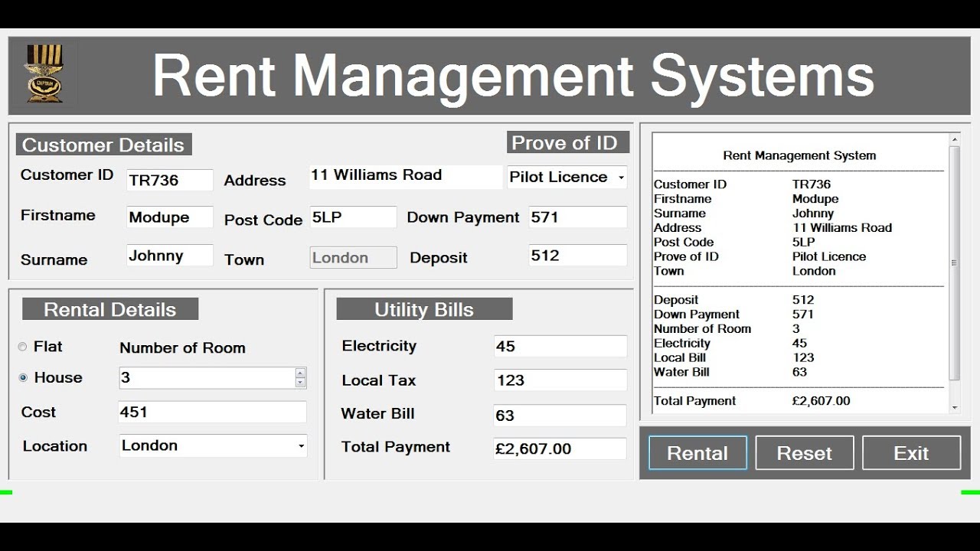980x551 pixels.
Task: Click the Cost label
Action: [x=38, y=412]
